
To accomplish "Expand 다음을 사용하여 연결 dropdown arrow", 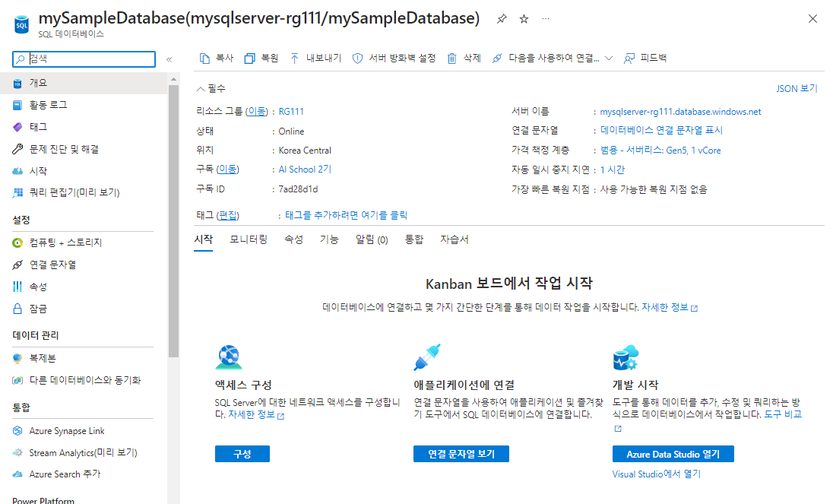I will 609,59.
